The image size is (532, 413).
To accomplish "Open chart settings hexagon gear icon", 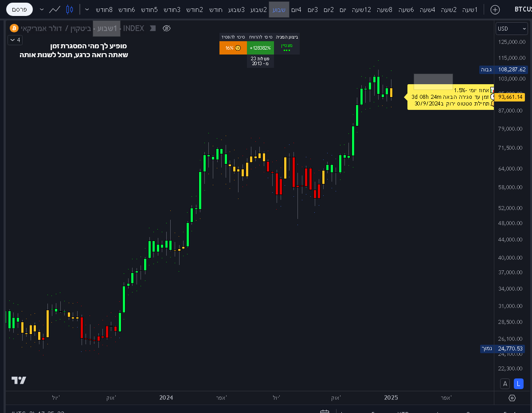I will click(512, 398).
